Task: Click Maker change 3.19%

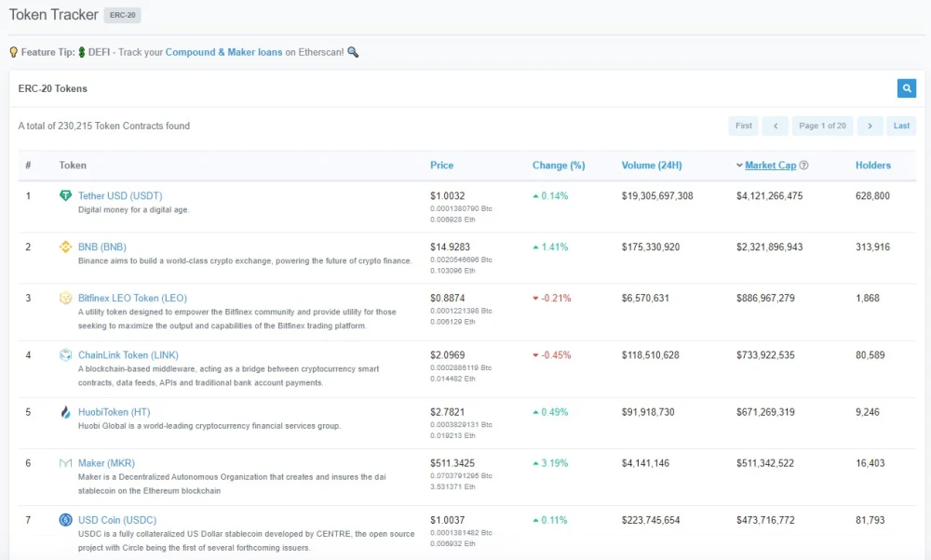Action: 550,462
